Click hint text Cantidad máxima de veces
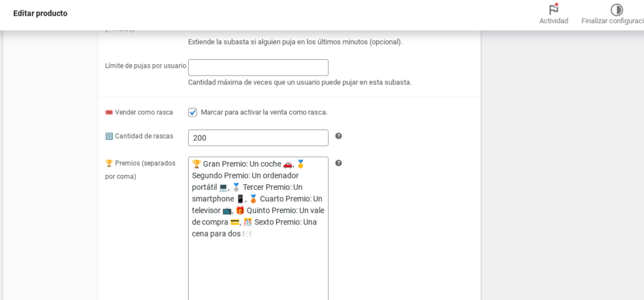 (300, 82)
